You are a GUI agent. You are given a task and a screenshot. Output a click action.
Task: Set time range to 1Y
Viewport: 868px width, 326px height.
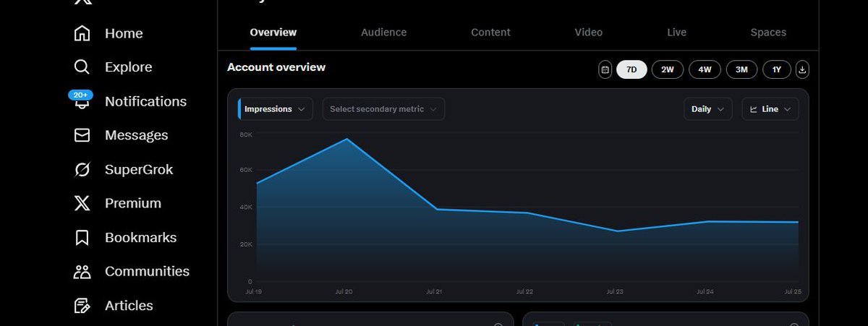[x=776, y=69]
